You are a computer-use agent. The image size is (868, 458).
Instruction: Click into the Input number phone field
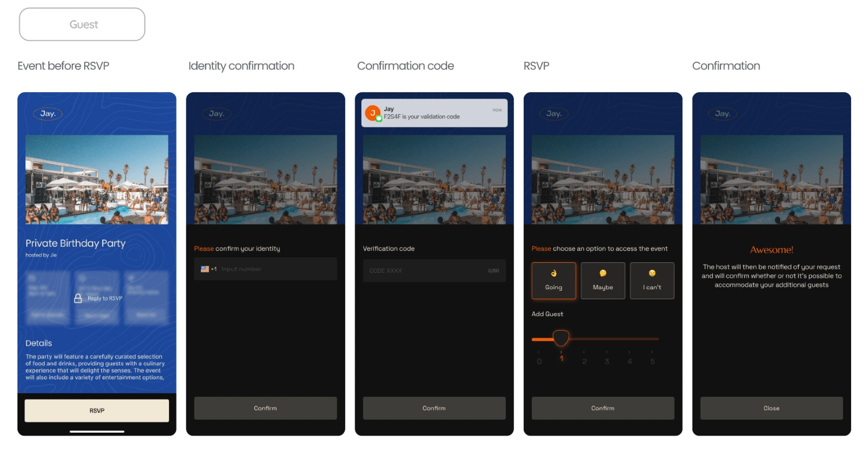click(266, 269)
